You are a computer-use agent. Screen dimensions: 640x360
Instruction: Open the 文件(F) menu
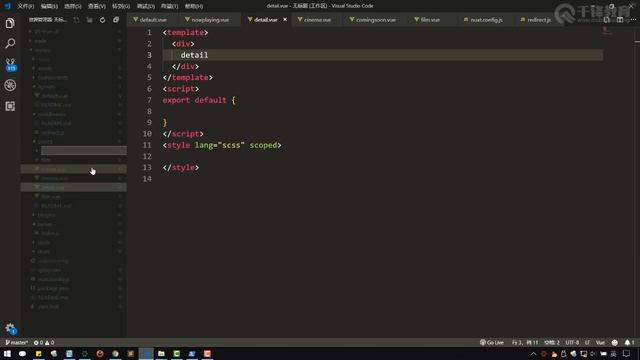pyautogui.click(x=25, y=6)
